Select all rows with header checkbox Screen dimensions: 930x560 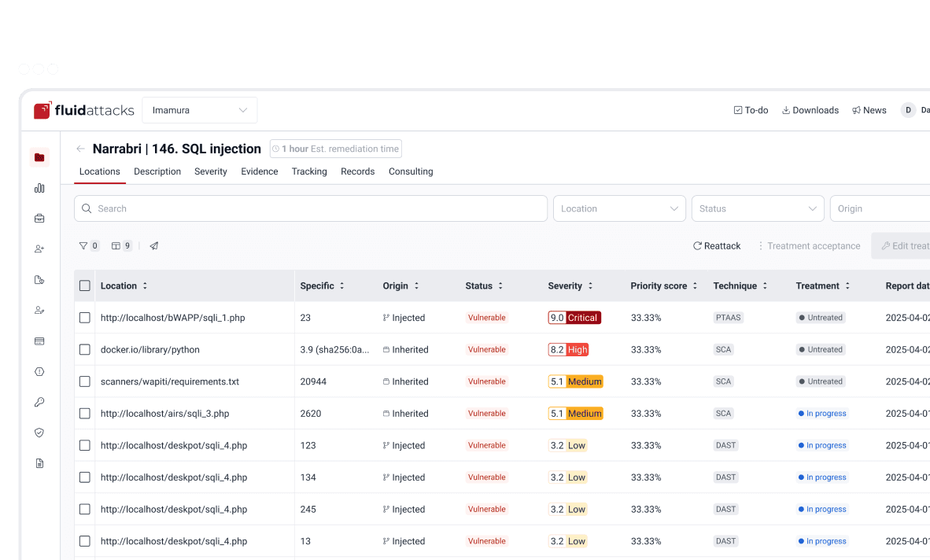(x=85, y=286)
